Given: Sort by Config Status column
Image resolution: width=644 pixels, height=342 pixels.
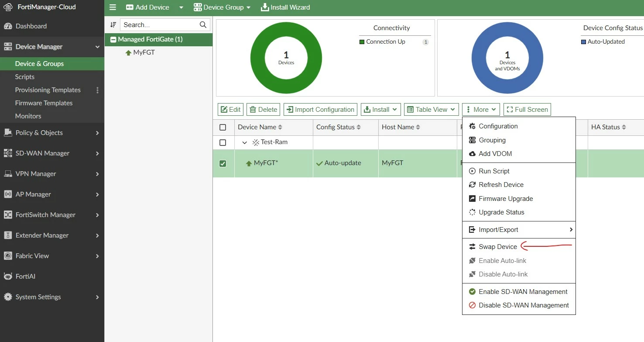Looking at the screenshot, I should point(339,127).
